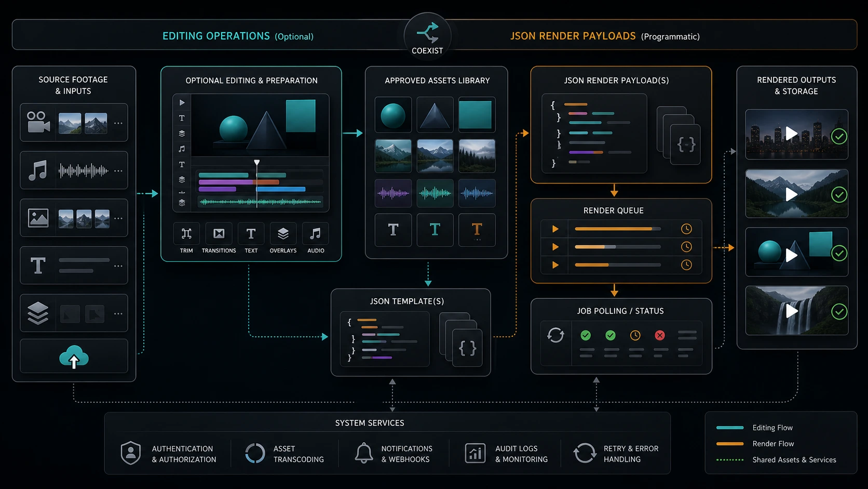Open the layers source row ellipsis menu
Image resolution: width=868 pixels, height=489 pixels.
click(118, 313)
